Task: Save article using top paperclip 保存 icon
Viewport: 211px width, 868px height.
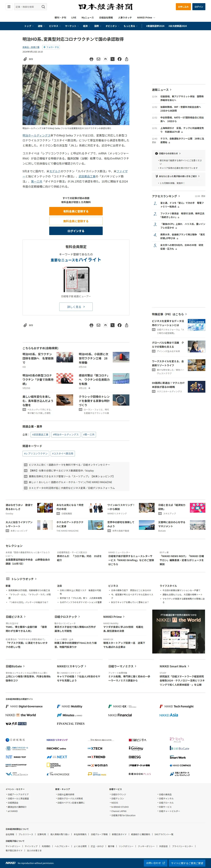Action: point(28,59)
